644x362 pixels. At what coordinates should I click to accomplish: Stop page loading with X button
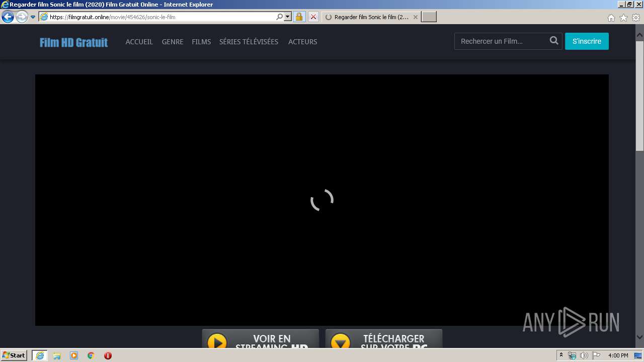(x=313, y=17)
